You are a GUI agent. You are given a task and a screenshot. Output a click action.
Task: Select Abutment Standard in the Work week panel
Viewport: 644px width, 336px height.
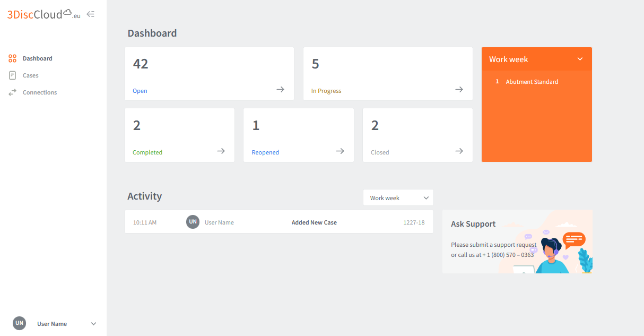pyautogui.click(x=532, y=82)
